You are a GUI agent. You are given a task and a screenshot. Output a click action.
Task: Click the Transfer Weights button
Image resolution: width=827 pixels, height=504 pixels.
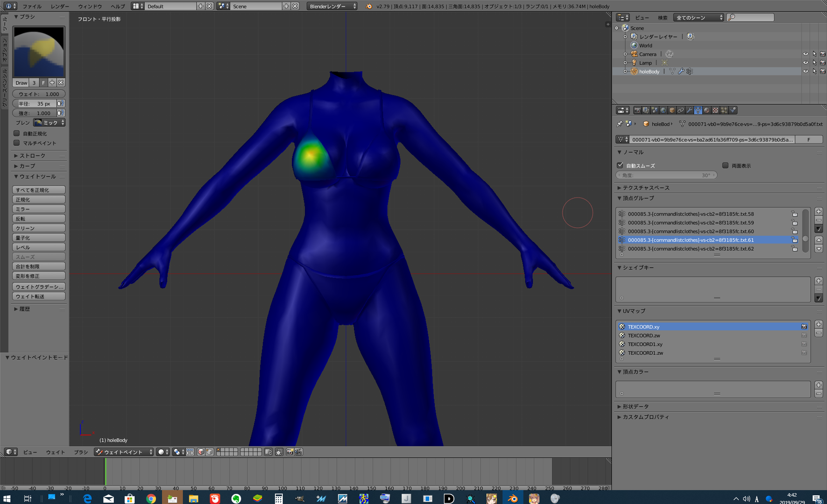[39, 296]
